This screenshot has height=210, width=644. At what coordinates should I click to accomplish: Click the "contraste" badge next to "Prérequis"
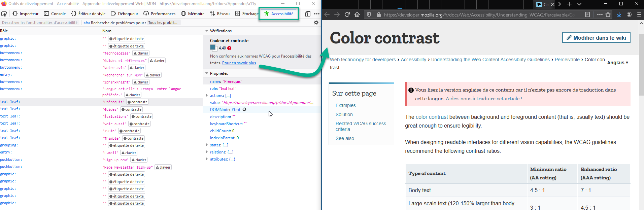point(137,102)
